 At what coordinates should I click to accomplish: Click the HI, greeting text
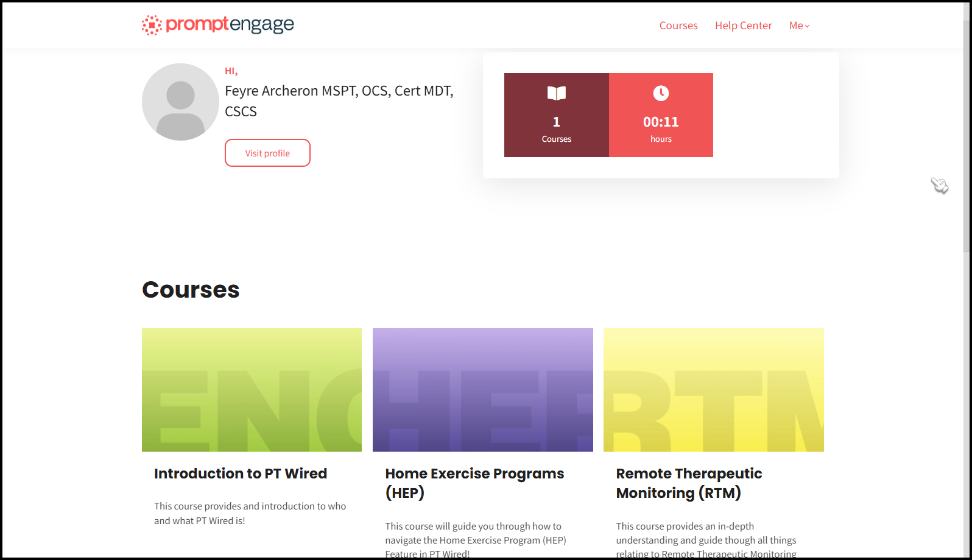point(231,71)
